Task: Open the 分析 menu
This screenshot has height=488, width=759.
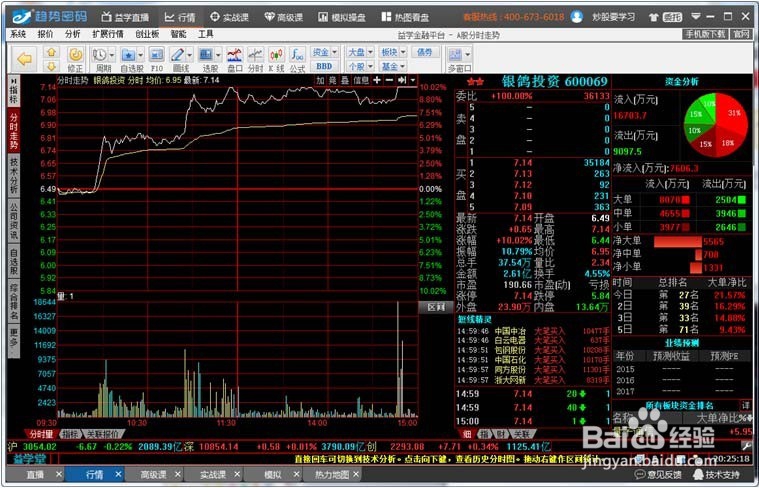Action: click(x=73, y=34)
